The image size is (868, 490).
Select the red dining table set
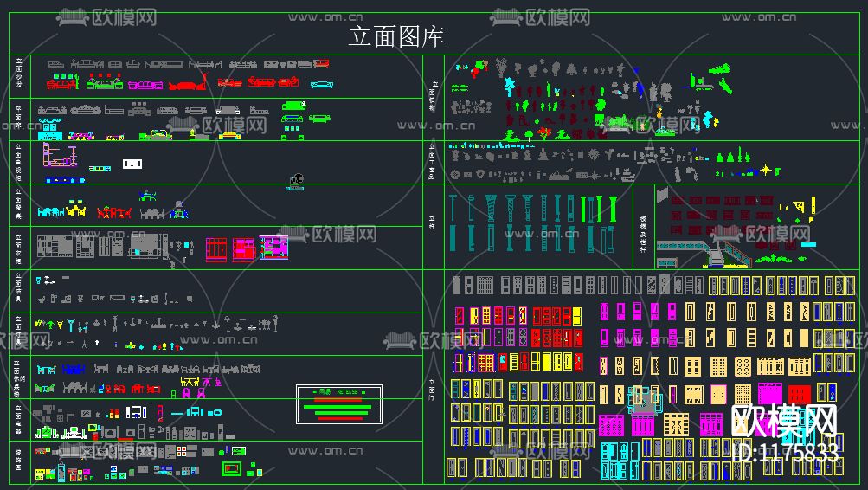tap(114, 212)
